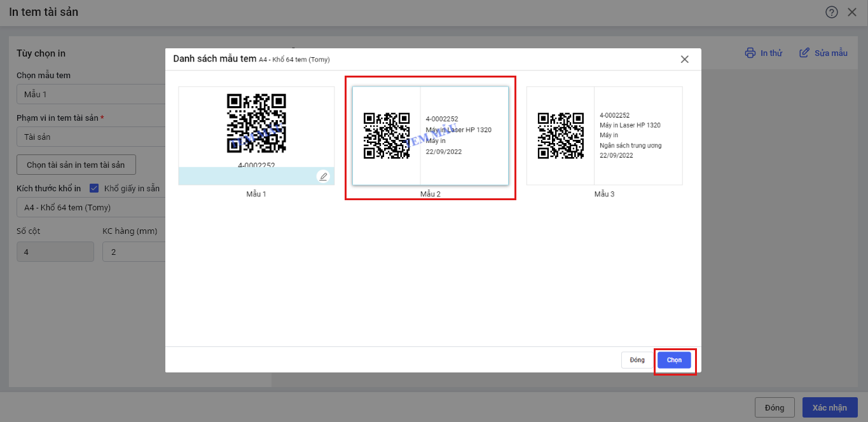The image size is (868, 422).
Task: Click the In thử printer icon
Action: point(750,53)
